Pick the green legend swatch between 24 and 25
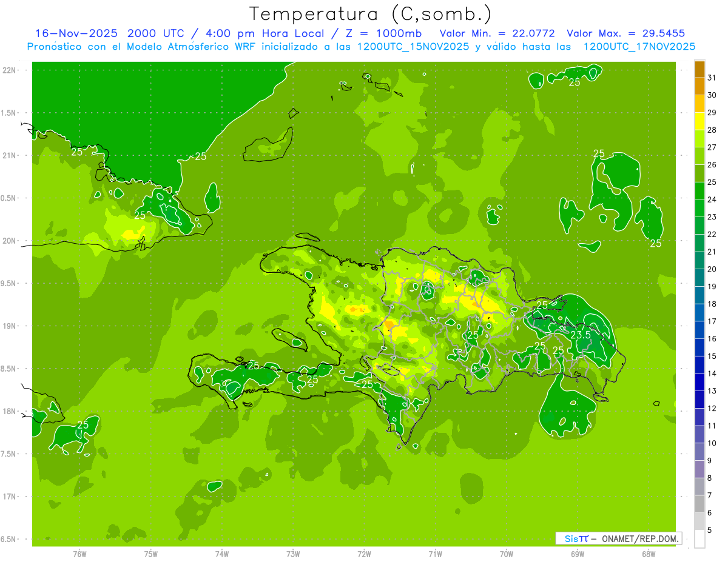The image size is (728, 562). 699,190
